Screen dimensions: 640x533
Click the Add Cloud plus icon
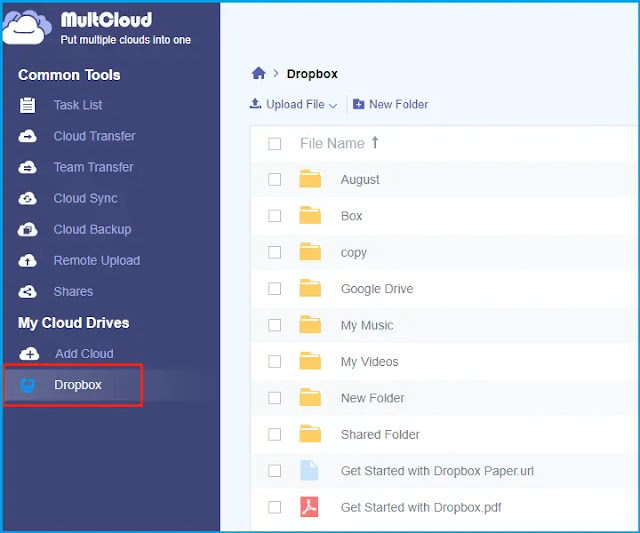coord(29,353)
